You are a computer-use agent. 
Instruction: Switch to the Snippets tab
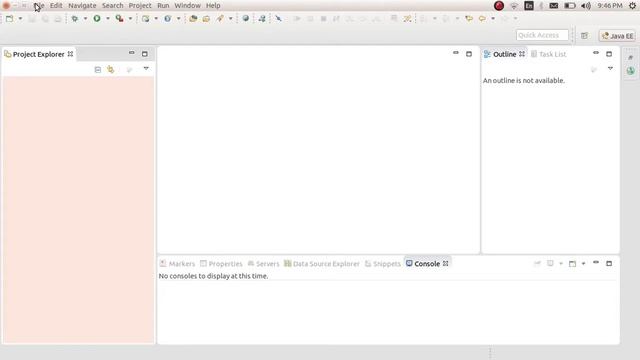click(383, 264)
